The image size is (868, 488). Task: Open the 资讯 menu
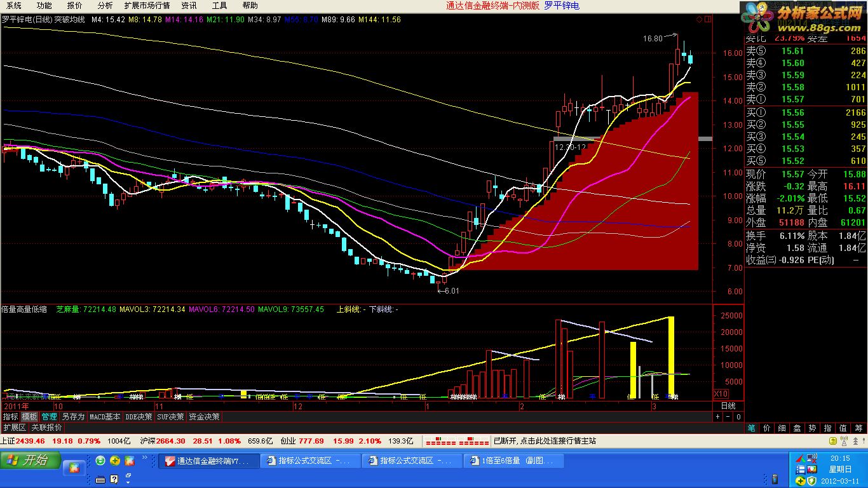point(189,6)
